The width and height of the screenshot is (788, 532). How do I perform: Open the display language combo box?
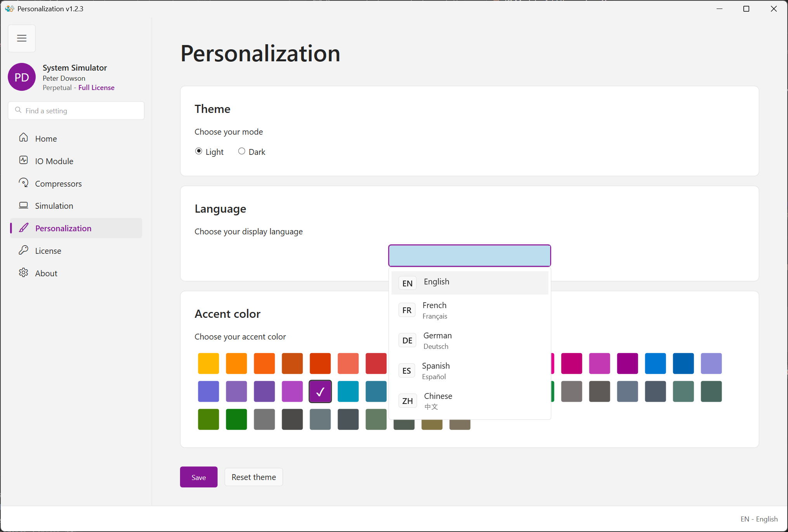pyautogui.click(x=469, y=255)
